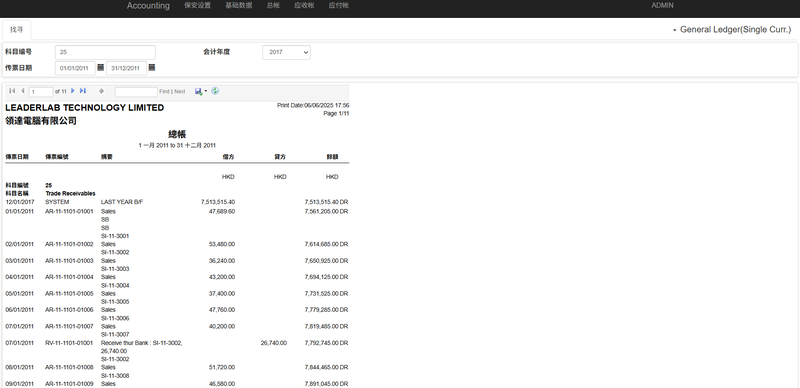Click balance 7,561,205.00 DR

coord(327,211)
